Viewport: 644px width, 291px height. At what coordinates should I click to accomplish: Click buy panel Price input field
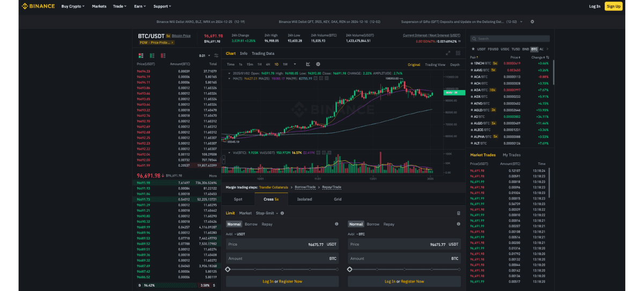282,244
